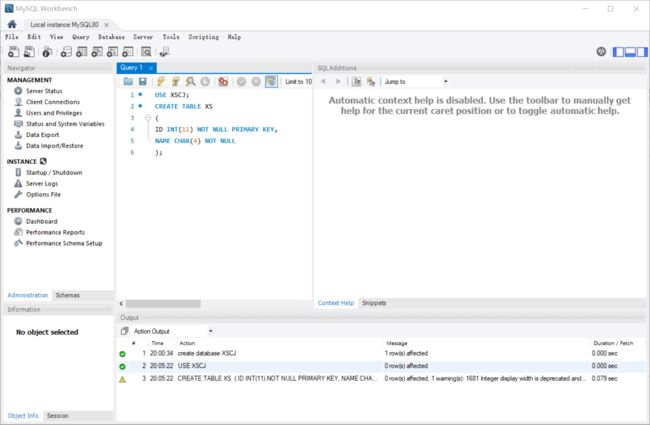This screenshot has width=650, height=425.
Task: Create a new view toolbar icon
Action: [97, 52]
